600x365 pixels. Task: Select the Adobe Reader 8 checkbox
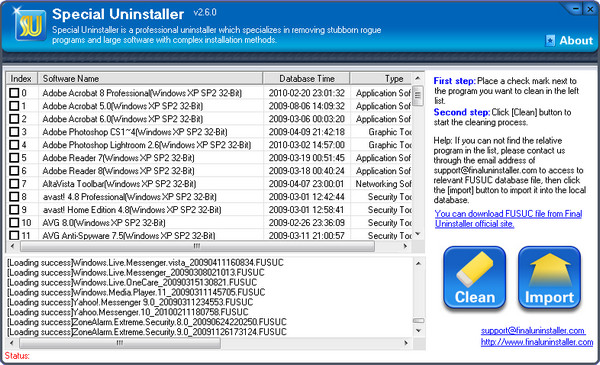[x=14, y=171]
